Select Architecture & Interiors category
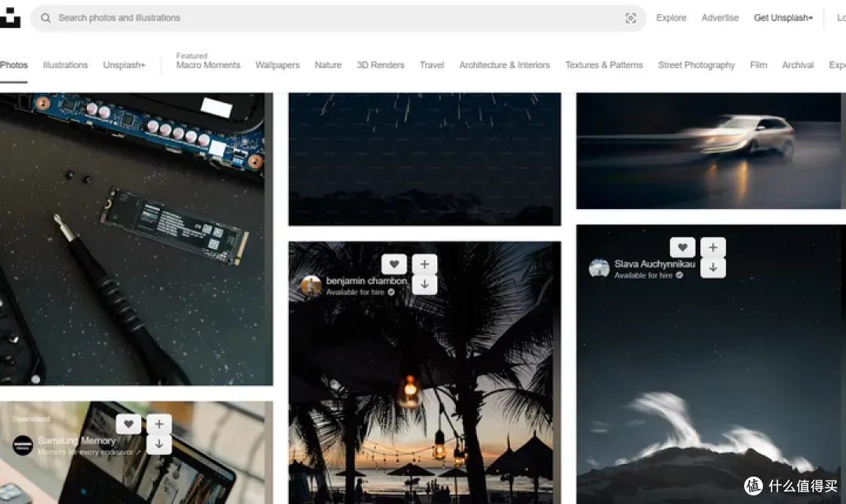846x504 pixels. click(504, 65)
